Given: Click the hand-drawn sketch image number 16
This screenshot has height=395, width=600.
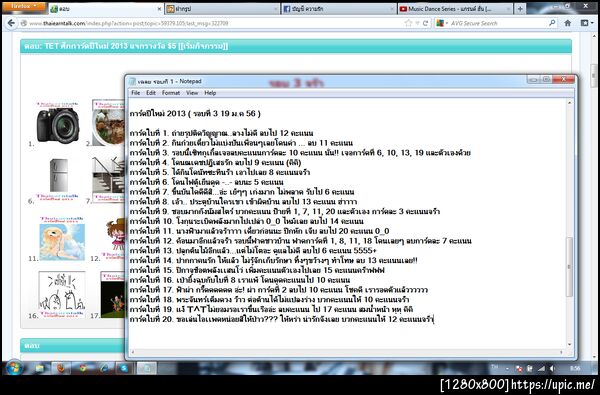Looking at the screenshot, I should (62, 294).
